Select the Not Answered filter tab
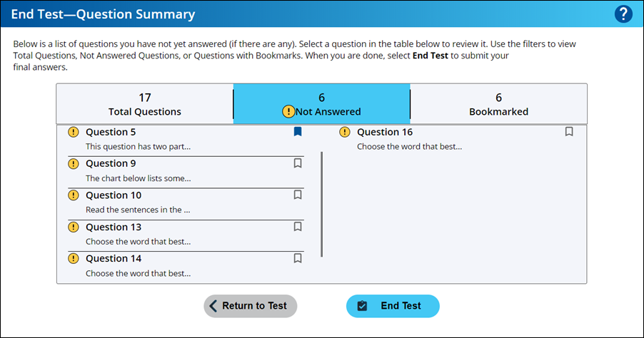Image resolution: width=644 pixels, height=338 pixels. [x=321, y=104]
